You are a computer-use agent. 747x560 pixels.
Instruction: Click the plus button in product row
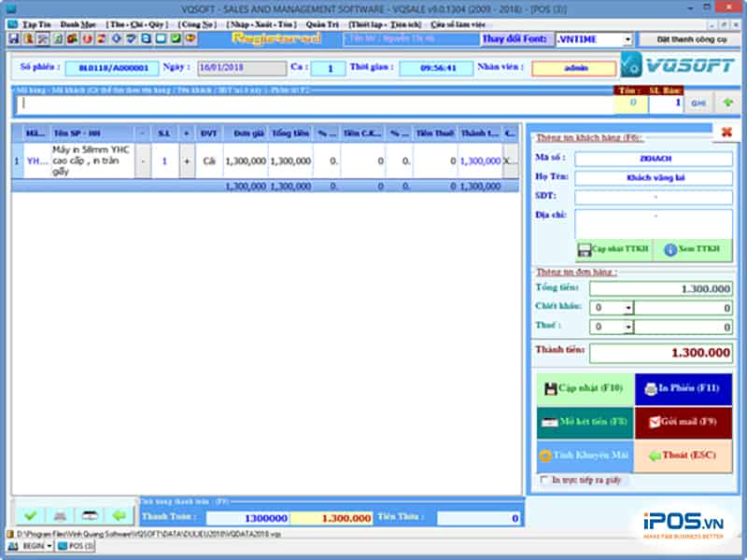coord(186,161)
